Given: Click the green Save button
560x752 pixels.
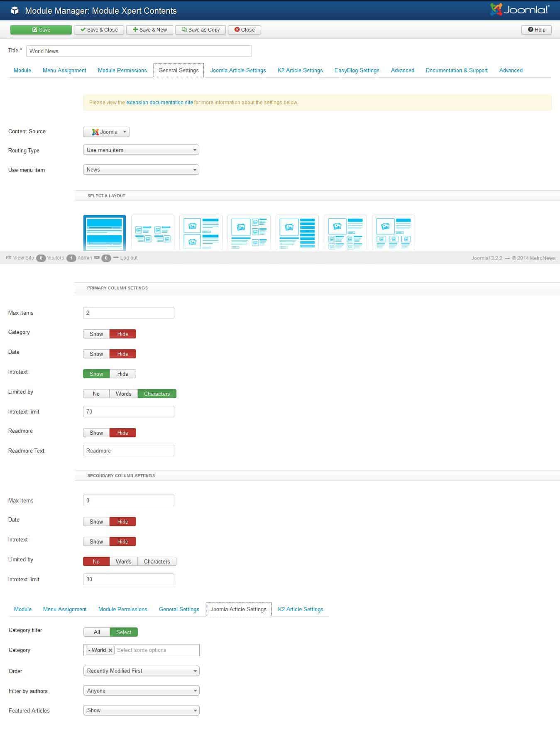Looking at the screenshot, I should point(41,30).
